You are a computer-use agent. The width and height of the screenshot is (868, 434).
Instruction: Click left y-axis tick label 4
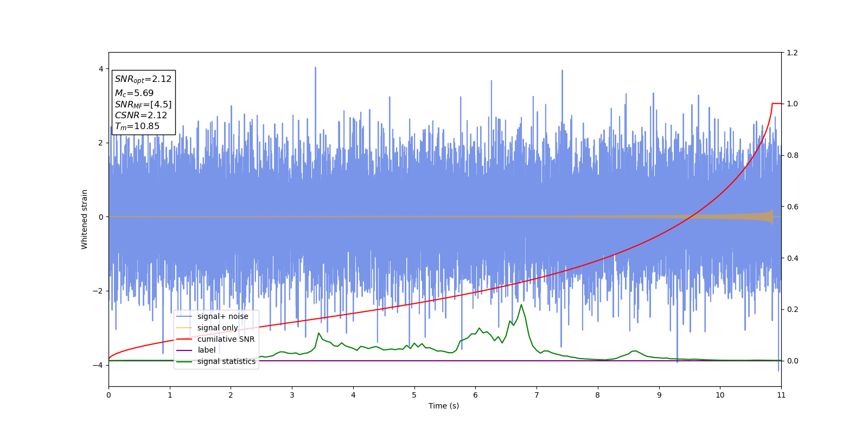click(x=101, y=69)
